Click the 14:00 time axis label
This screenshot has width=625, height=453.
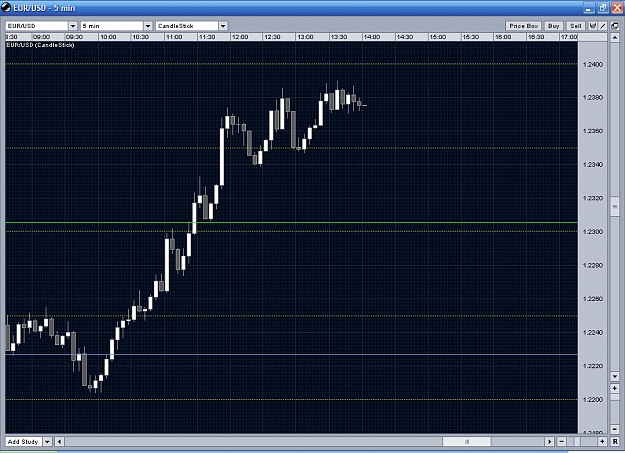tap(372, 37)
